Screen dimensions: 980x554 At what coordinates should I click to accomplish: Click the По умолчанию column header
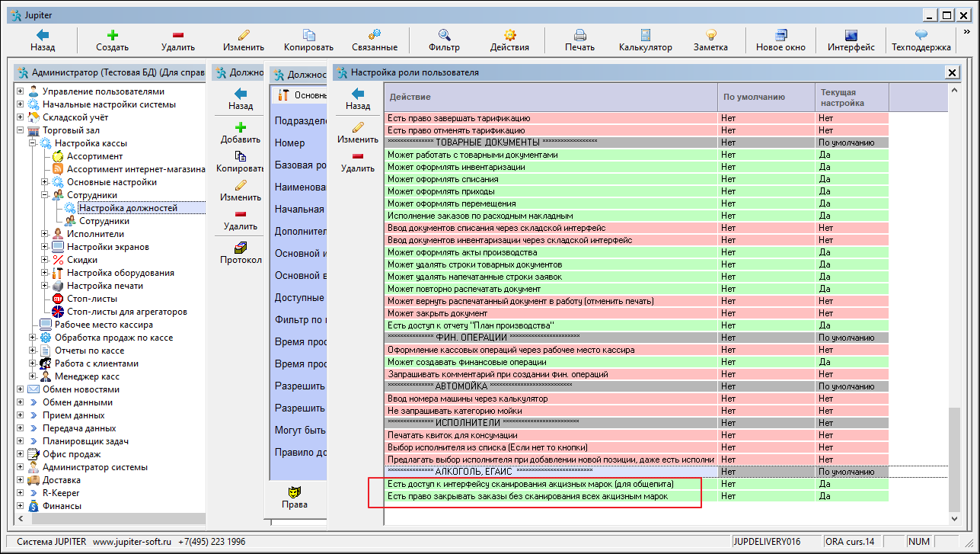[766, 98]
